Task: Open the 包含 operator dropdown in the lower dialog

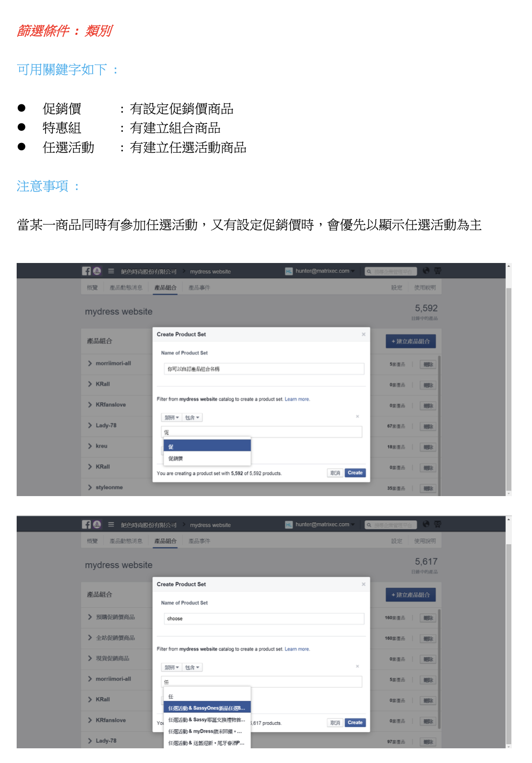Action: [x=193, y=668]
